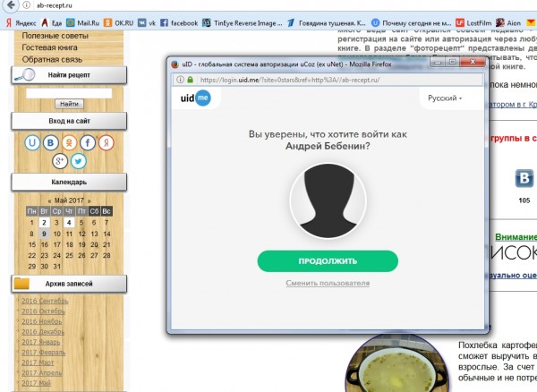
Task: Open the Еда bookmark
Action: pyautogui.click(x=52, y=23)
